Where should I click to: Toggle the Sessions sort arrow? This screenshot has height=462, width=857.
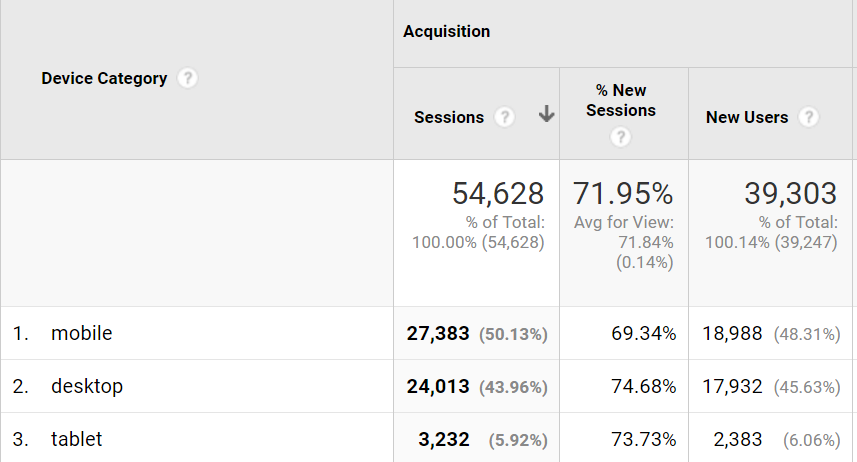coord(546,115)
